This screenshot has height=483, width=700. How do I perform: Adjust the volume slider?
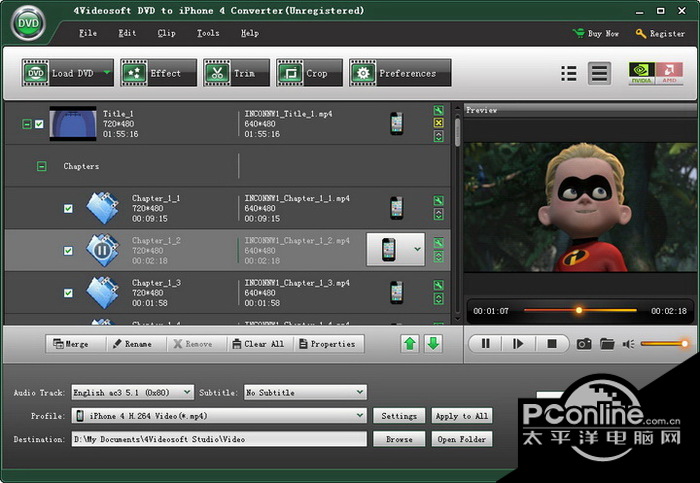[x=665, y=343]
